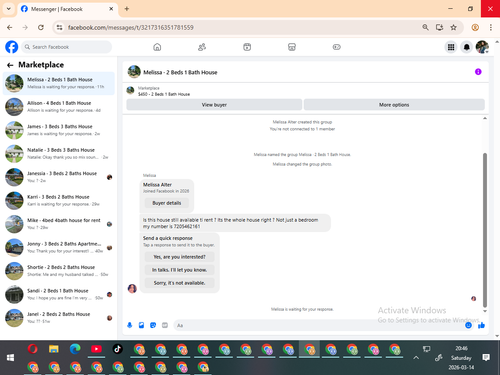Open Chrome three-dot menu

[x=491, y=28]
